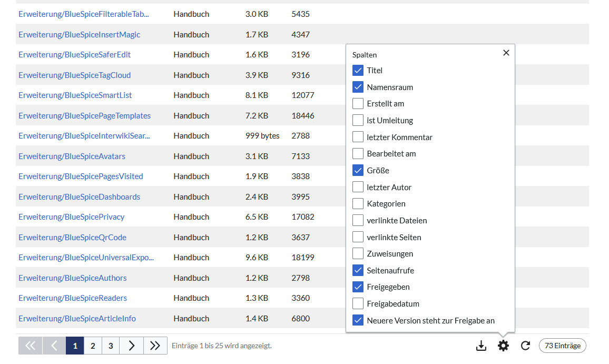This screenshot has width=609, height=364.
Task: Disable the Größe column checkbox
Action: coord(358,171)
